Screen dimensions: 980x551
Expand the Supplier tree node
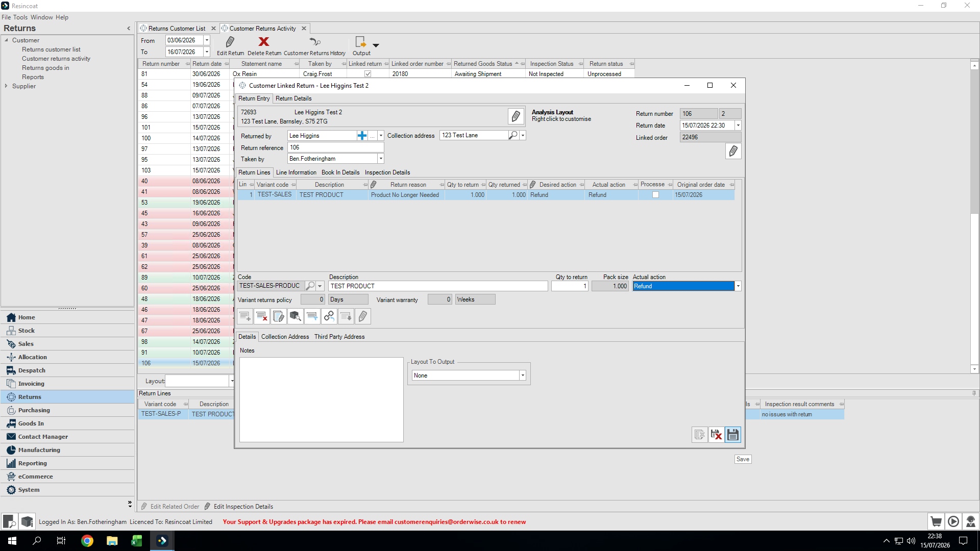point(6,86)
